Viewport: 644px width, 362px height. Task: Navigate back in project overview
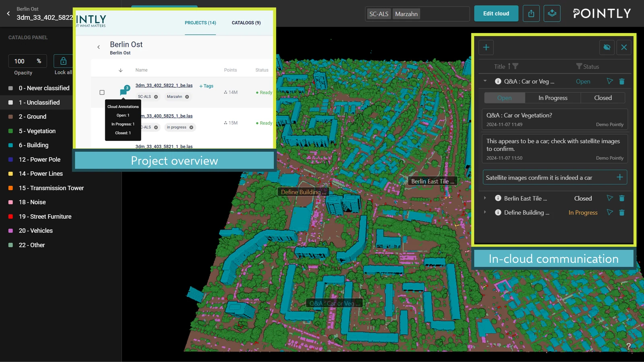99,47
